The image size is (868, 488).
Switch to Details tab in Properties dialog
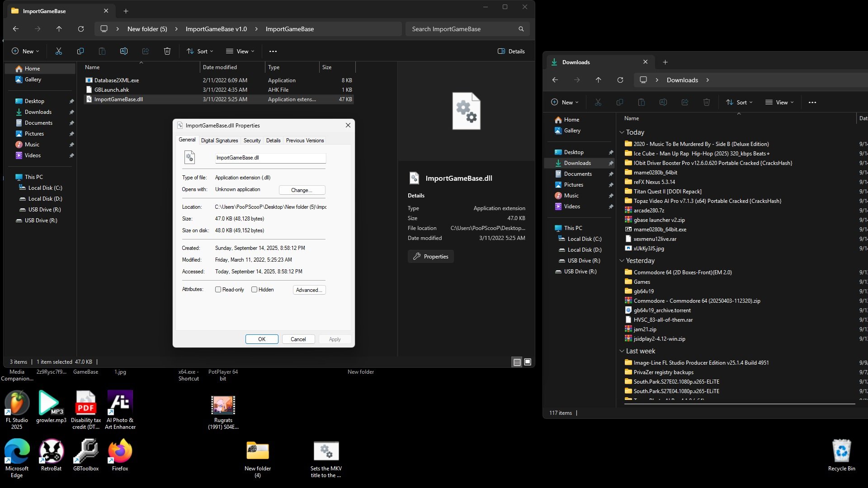(273, 141)
